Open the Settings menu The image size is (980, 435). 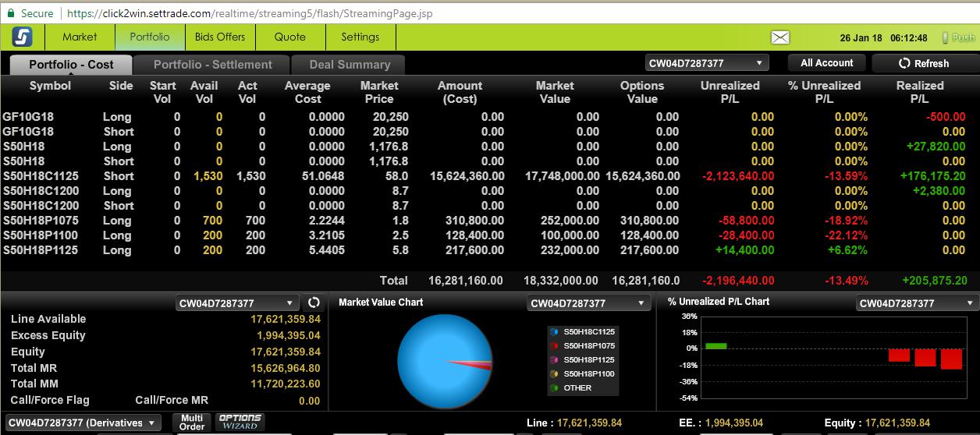pyautogui.click(x=360, y=37)
